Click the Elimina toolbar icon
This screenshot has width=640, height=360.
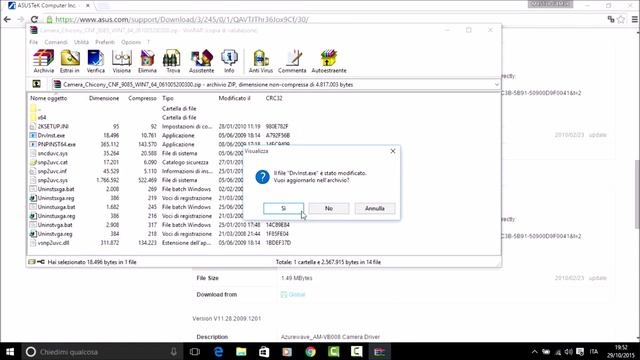pos(147,61)
